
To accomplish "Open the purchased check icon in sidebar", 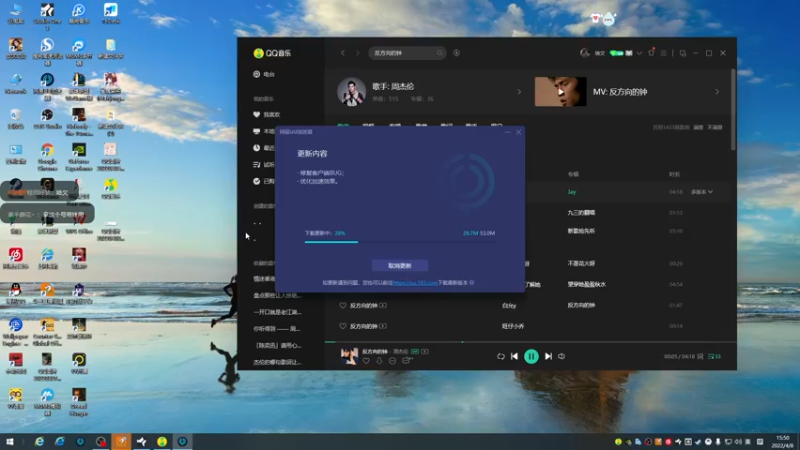I will tap(256, 181).
